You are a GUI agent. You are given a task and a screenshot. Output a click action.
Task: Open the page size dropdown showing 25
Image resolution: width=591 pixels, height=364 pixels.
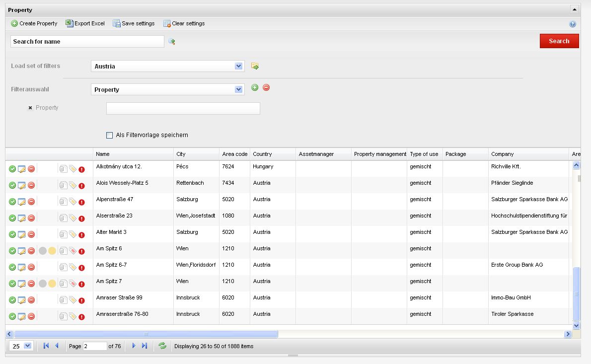(x=27, y=346)
